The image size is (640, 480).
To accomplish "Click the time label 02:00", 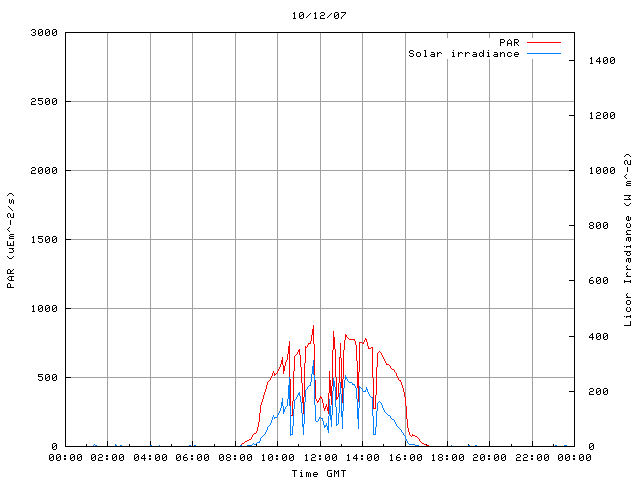I will click(107, 458).
